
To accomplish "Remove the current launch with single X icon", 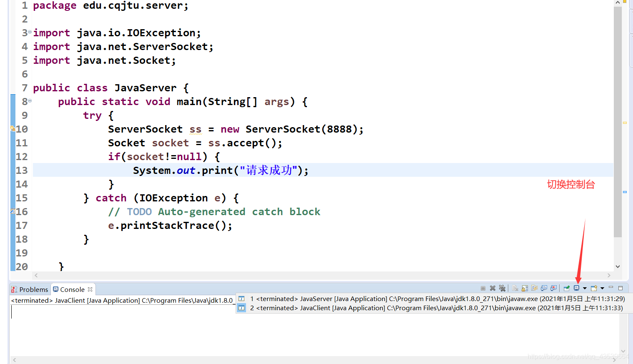I will (492, 288).
